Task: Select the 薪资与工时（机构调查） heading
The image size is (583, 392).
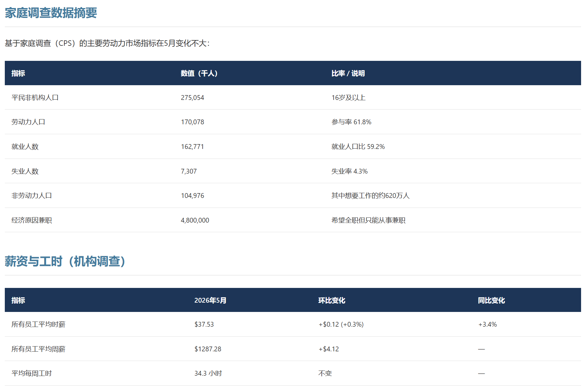Action: (65, 261)
